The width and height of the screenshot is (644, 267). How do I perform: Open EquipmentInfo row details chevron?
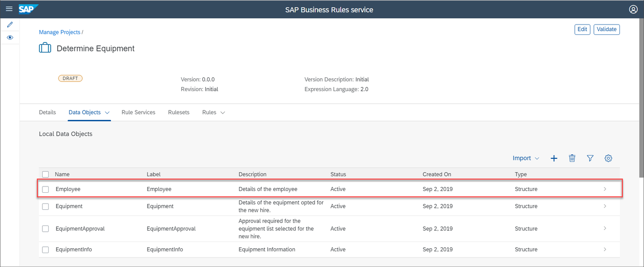click(x=605, y=250)
